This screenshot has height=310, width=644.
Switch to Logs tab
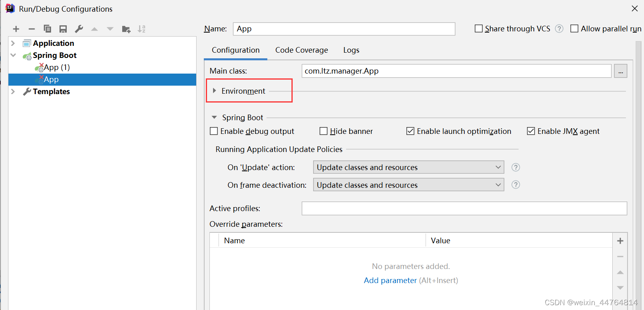click(351, 50)
